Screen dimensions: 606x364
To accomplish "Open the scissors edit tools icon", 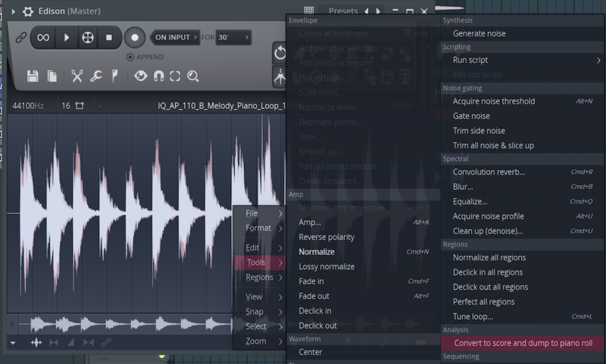I will point(77,76).
